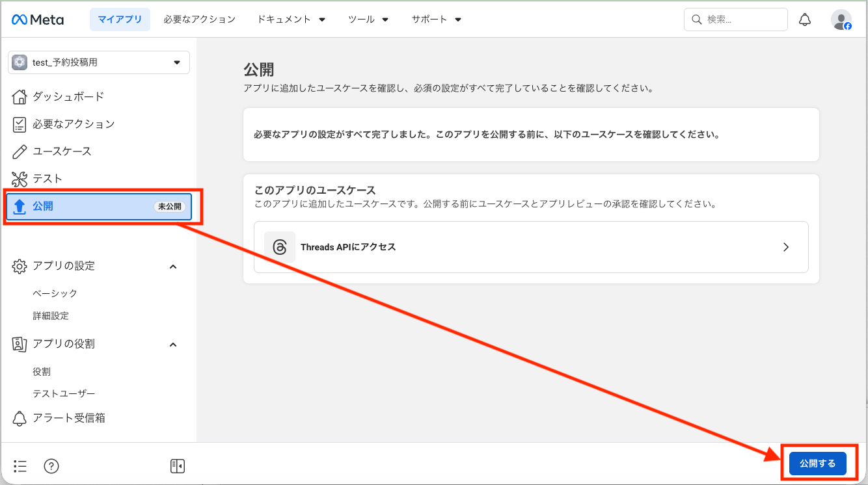Expand the Threads APIにアクセス use case row
This screenshot has height=485, width=868.
pyautogui.click(x=785, y=247)
